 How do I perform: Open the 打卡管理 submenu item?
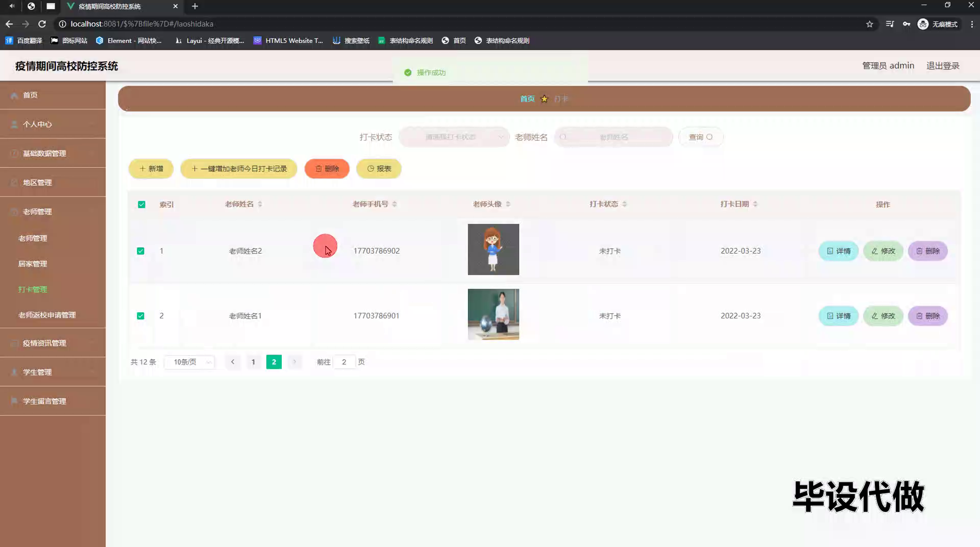(x=33, y=289)
